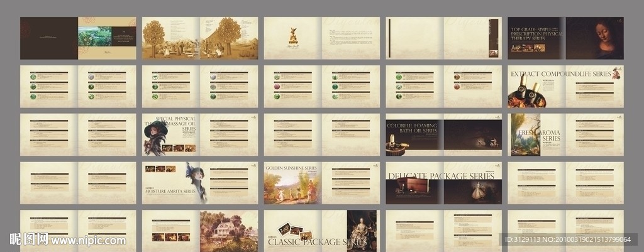Select the Moisture Amrita Series title
This screenshot has height=252, width=644.
point(171,191)
